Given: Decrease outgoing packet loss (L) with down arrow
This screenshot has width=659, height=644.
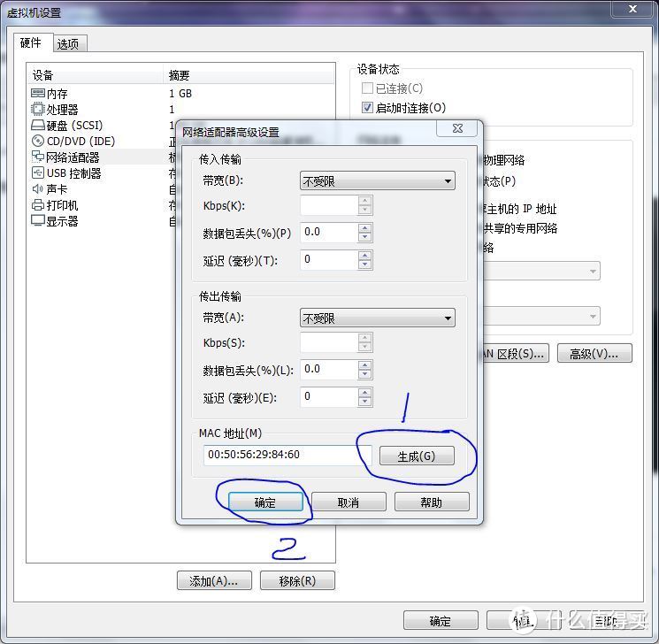Looking at the screenshot, I should [364, 374].
